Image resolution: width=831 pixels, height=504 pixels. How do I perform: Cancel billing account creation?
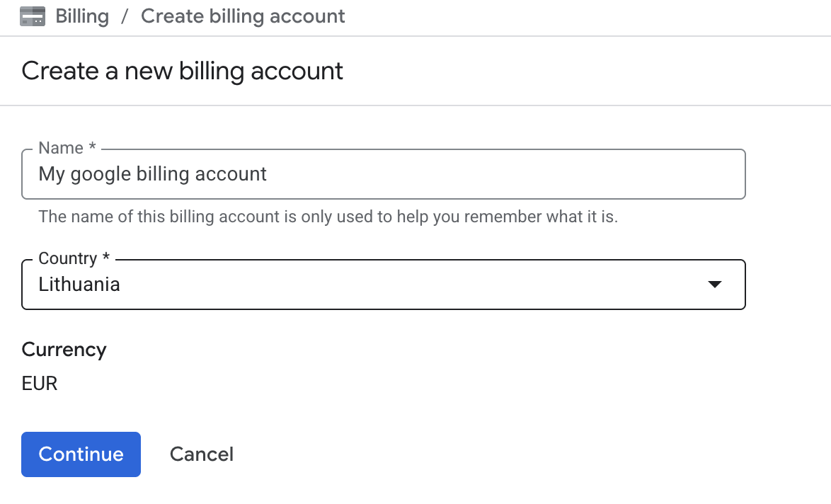(202, 454)
